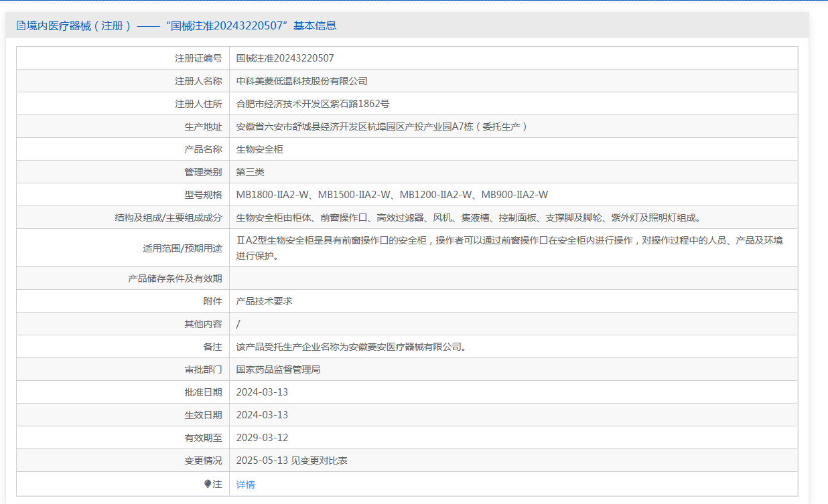Click the 产品名称 label

point(203,149)
